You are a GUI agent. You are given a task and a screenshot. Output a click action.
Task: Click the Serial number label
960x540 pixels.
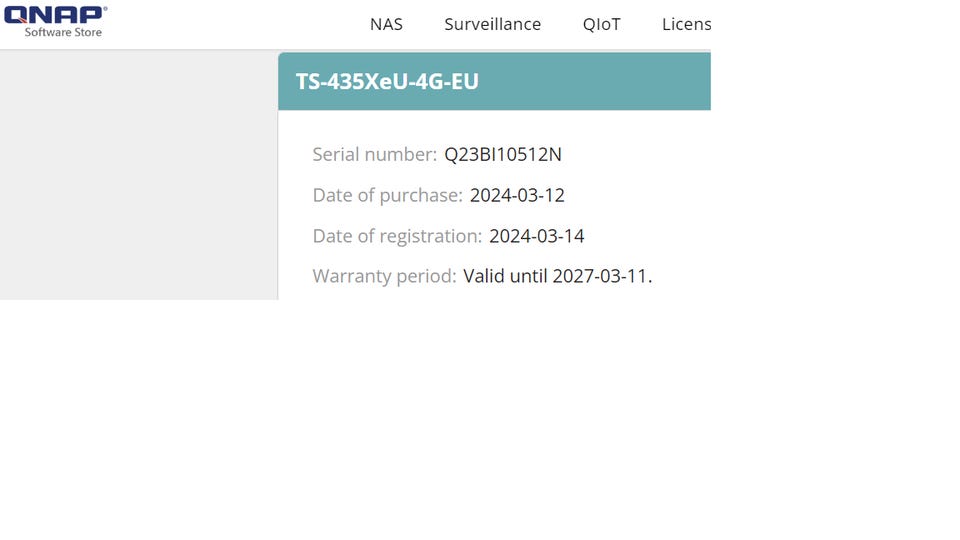click(375, 154)
